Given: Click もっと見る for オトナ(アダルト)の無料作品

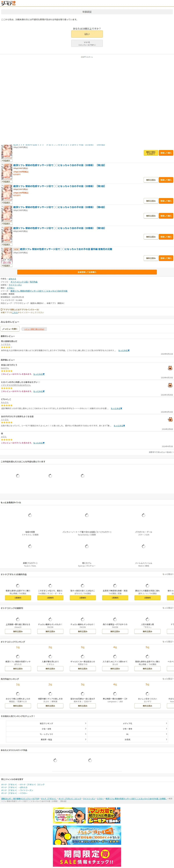Looking at the screenshot, I should (168, 574).
